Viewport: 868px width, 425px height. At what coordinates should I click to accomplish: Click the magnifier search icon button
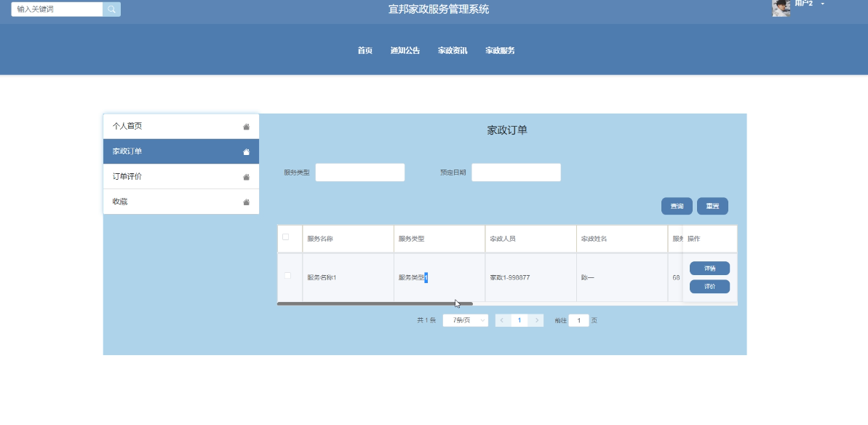tap(111, 9)
